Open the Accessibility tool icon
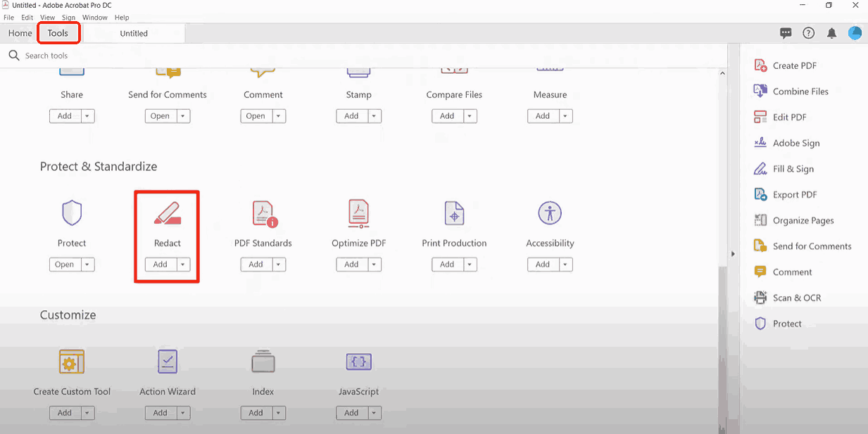This screenshot has height=434, width=868. click(x=550, y=214)
